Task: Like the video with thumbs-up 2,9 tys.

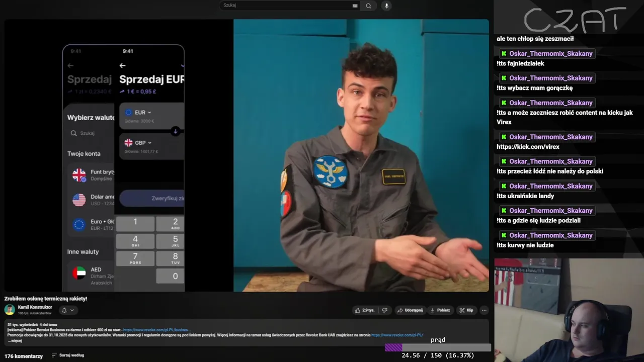Action: point(364,310)
